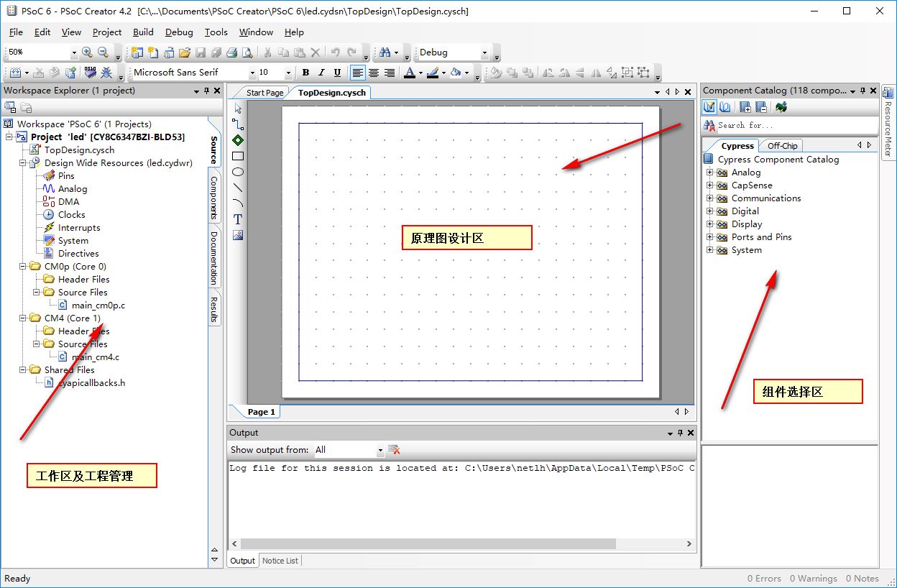This screenshot has width=897, height=588.
Task: Select the straight line drawing tool
Action: [238, 188]
